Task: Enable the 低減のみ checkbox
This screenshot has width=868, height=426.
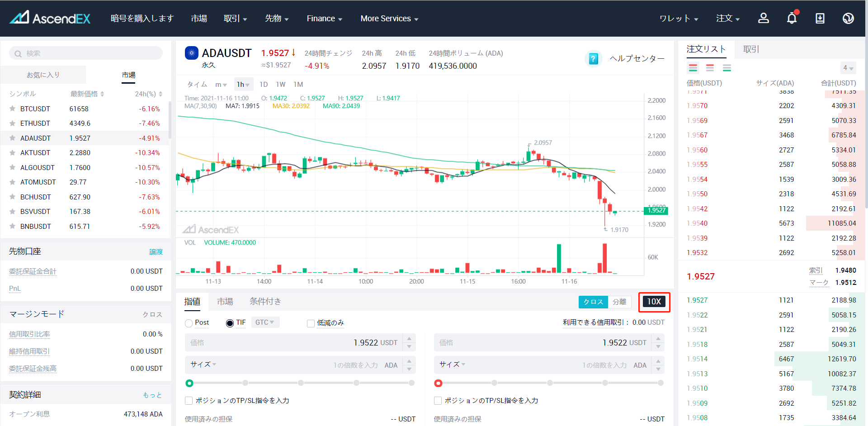Action: (x=311, y=323)
